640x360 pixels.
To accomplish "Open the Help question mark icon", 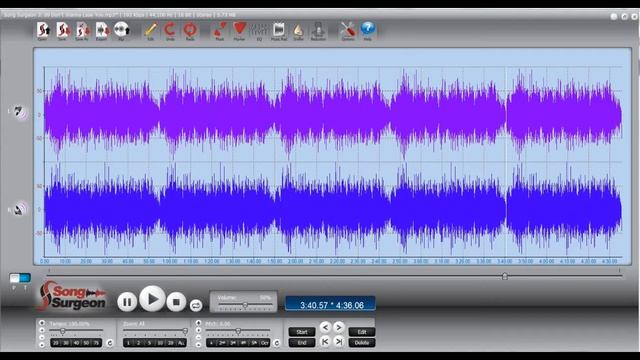I will pyautogui.click(x=368, y=31).
